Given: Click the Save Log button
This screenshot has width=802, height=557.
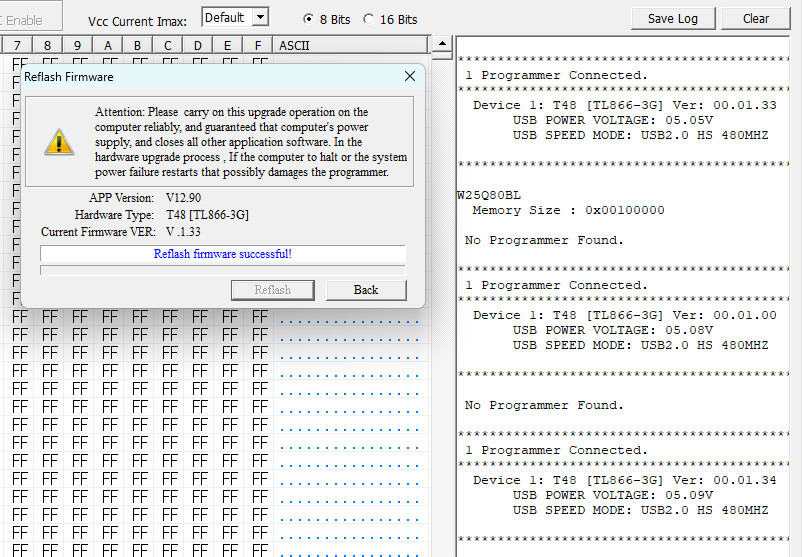Looking at the screenshot, I should (x=673, y=18).
